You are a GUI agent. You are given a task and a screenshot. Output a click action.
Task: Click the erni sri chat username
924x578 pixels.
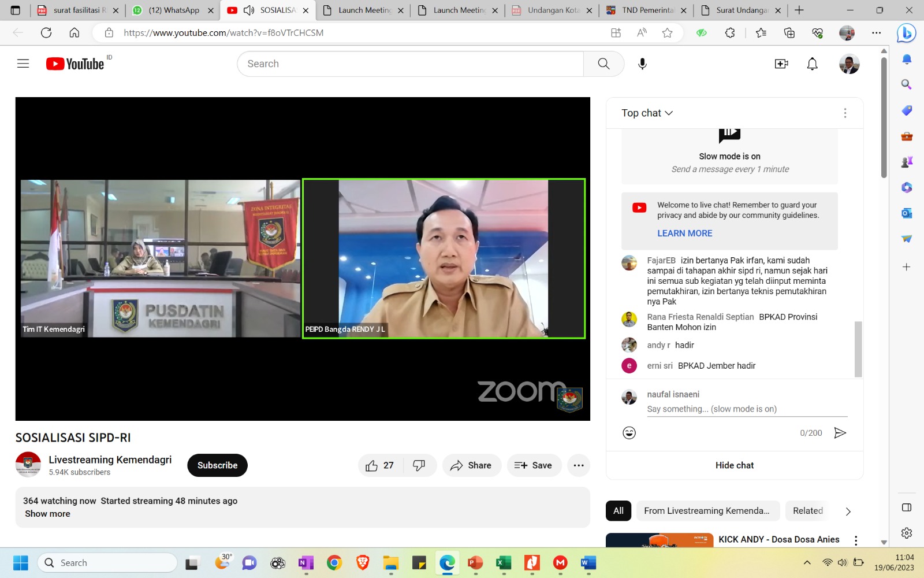tap(660, 366)
